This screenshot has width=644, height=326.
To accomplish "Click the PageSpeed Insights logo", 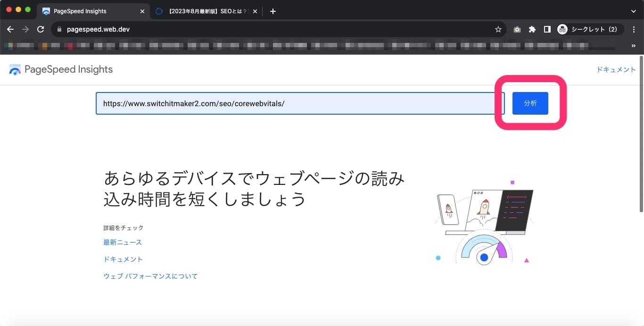I will pos(61,70).
